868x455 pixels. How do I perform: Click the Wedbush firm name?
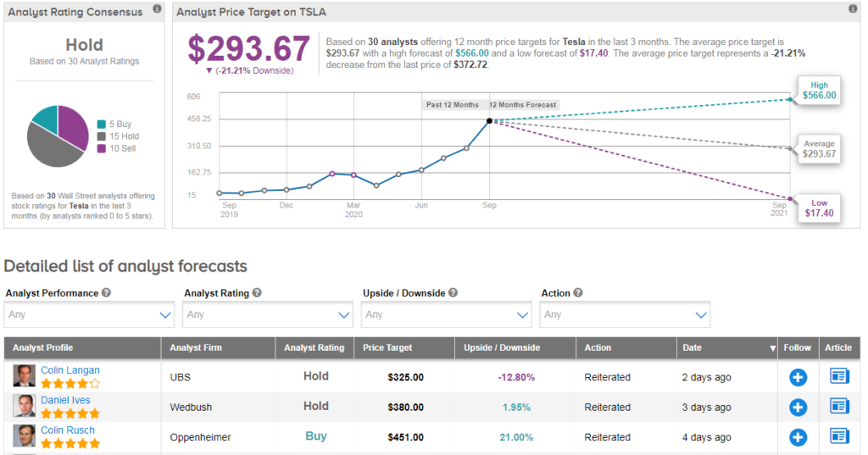pyautogui.click(x=191, y=408)
